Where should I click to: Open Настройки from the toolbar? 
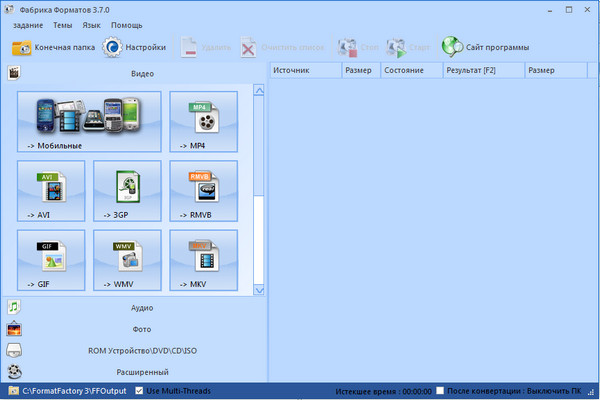pyautogui.click(x=133, y=47)
